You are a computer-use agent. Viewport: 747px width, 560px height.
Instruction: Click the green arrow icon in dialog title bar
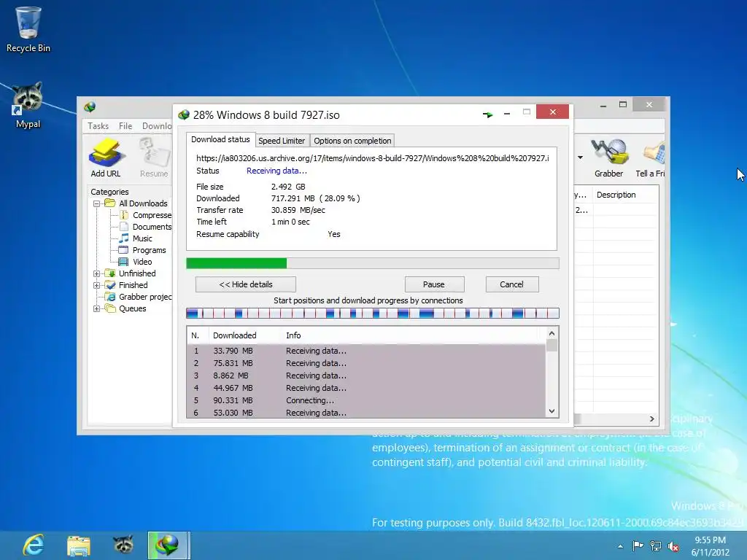point(487,114)
